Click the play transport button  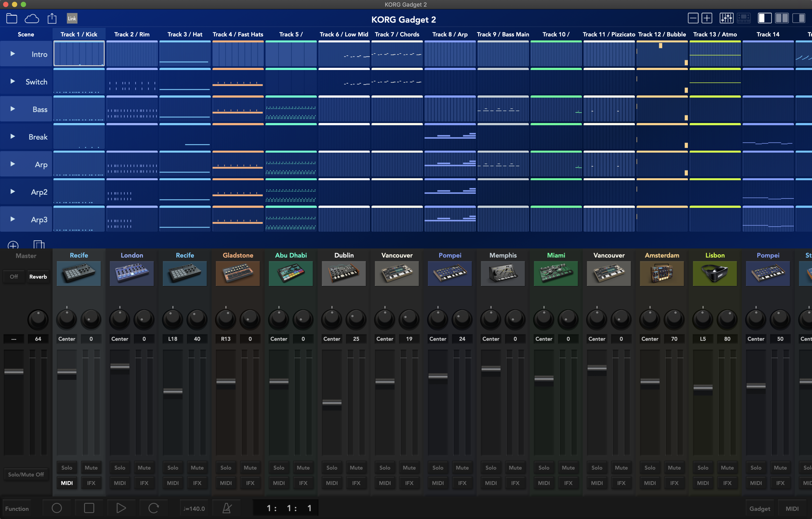pos(121,508)
